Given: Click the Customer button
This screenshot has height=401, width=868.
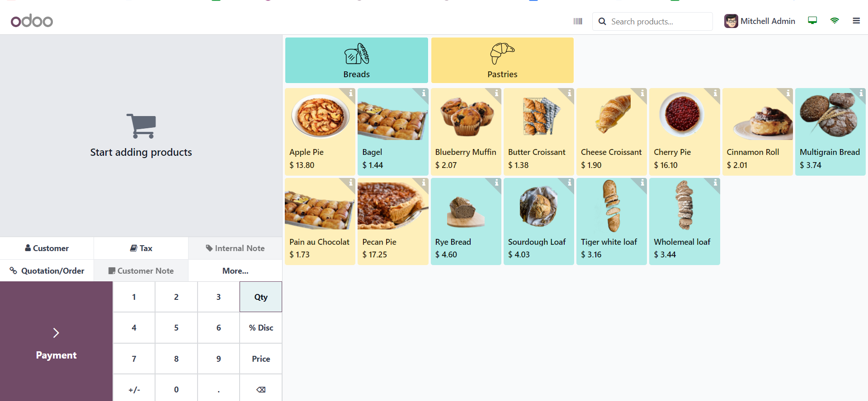Looking at the screenshot, I should [x=47, y=248].
